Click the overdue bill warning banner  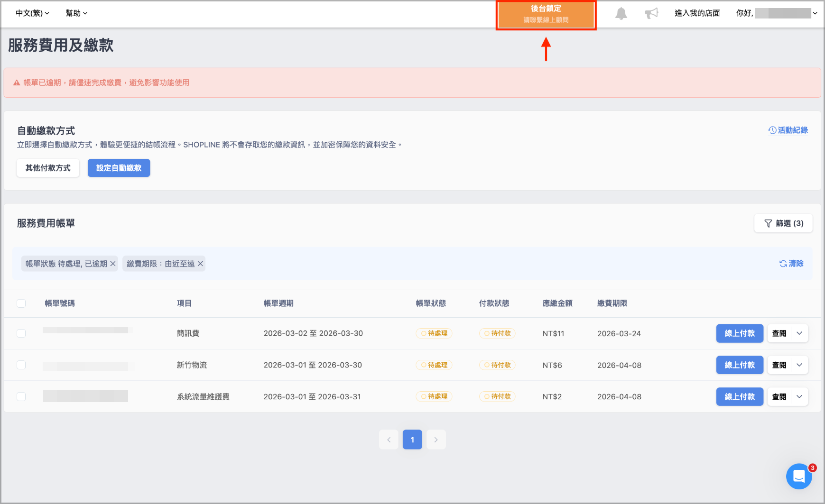click(412, 82)
